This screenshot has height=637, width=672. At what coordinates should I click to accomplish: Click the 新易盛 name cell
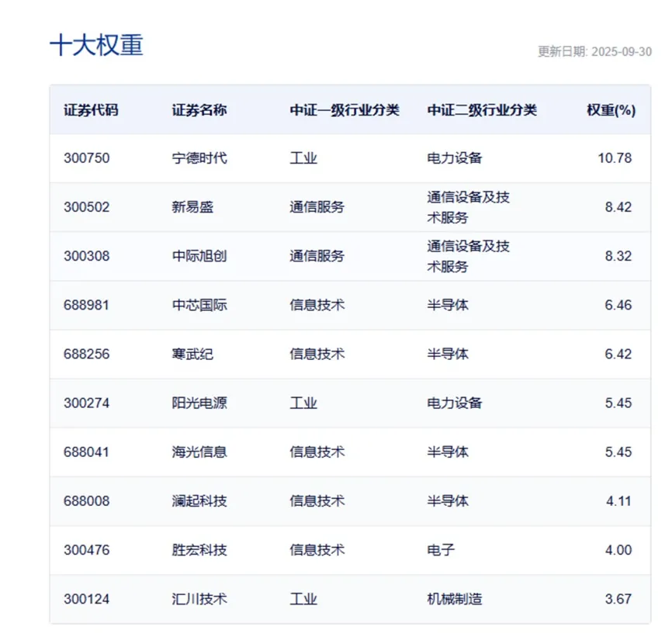pos(192,207)
